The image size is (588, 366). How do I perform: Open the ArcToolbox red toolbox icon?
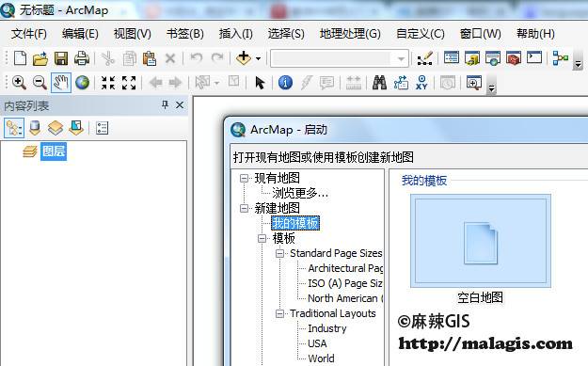pyautogui.click(x=514, y=58)
